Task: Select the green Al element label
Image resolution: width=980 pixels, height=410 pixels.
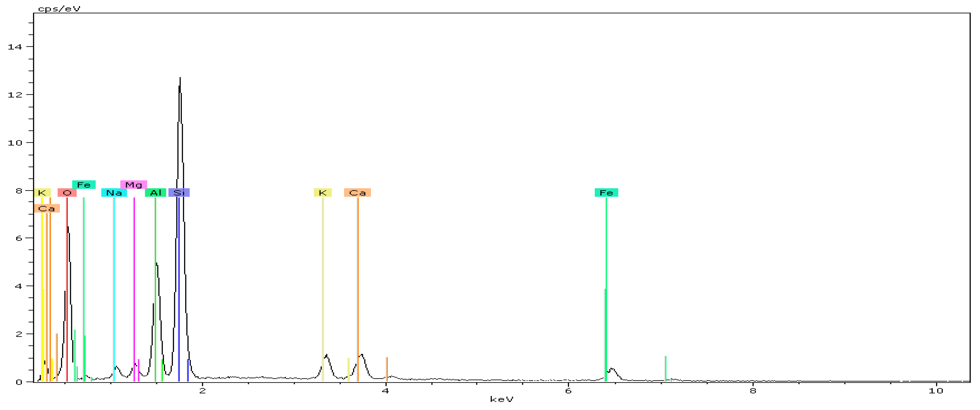Action: pyautogui.click(x=155, y=193)
